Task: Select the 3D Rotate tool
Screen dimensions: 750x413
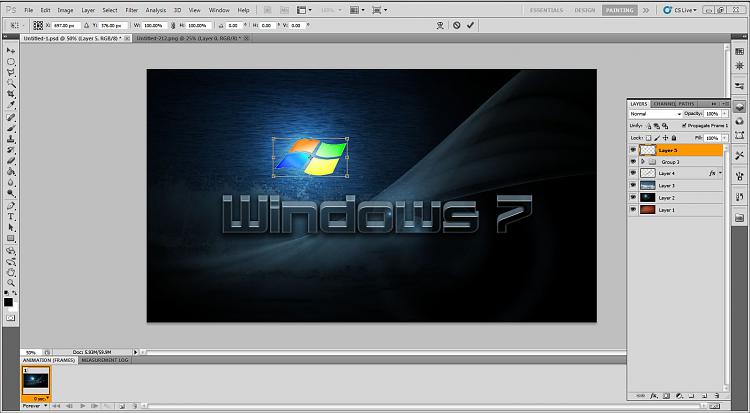Action: tap(11, 251)
